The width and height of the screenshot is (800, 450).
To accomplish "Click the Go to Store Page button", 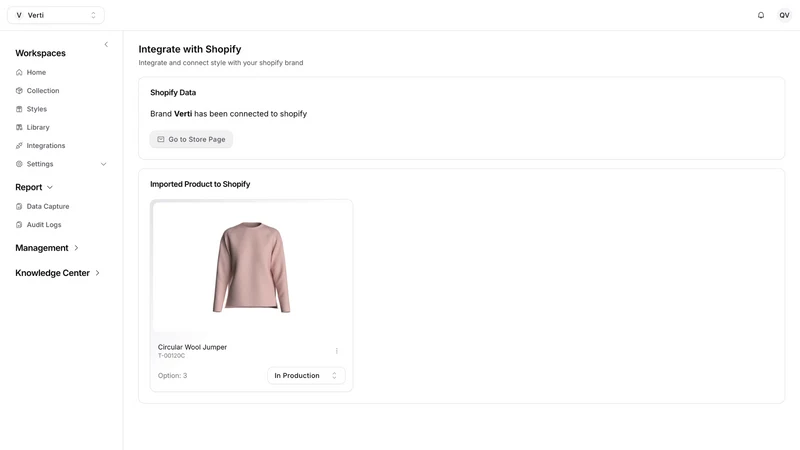I will click(191, 139).
